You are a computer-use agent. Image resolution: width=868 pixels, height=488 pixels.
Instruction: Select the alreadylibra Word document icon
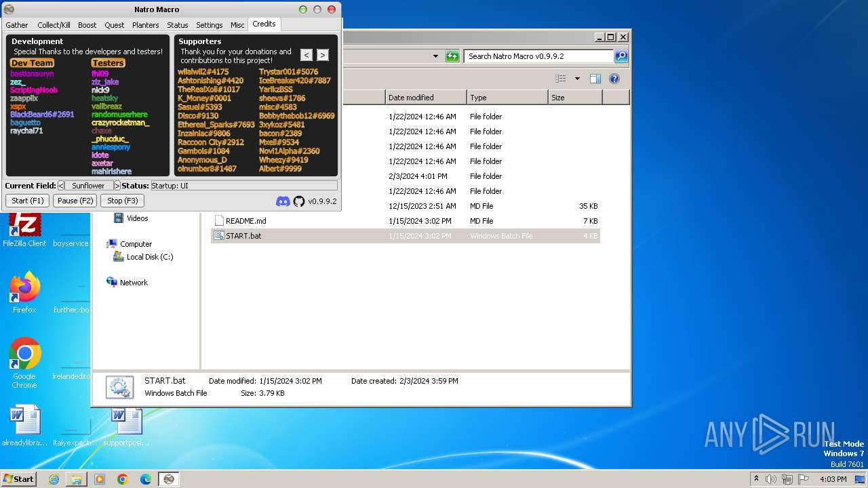point(24,426)
